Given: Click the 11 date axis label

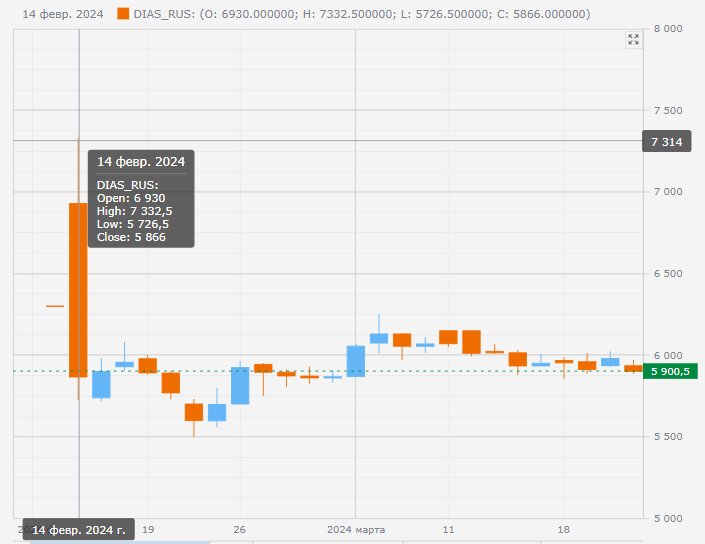Looking at the screenshot, I should pos(449,529).
